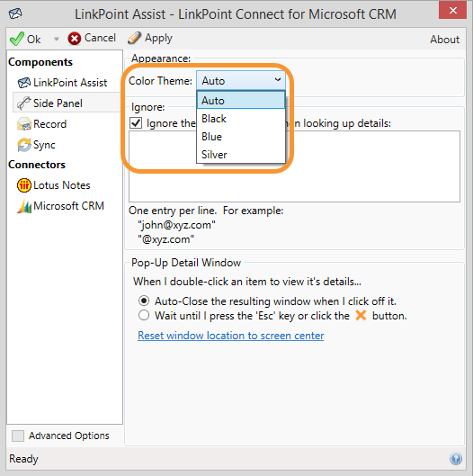473x476 pixels.
Task: Open the Sync component icon
Action: pyautogui.click(x=24, y=145)
